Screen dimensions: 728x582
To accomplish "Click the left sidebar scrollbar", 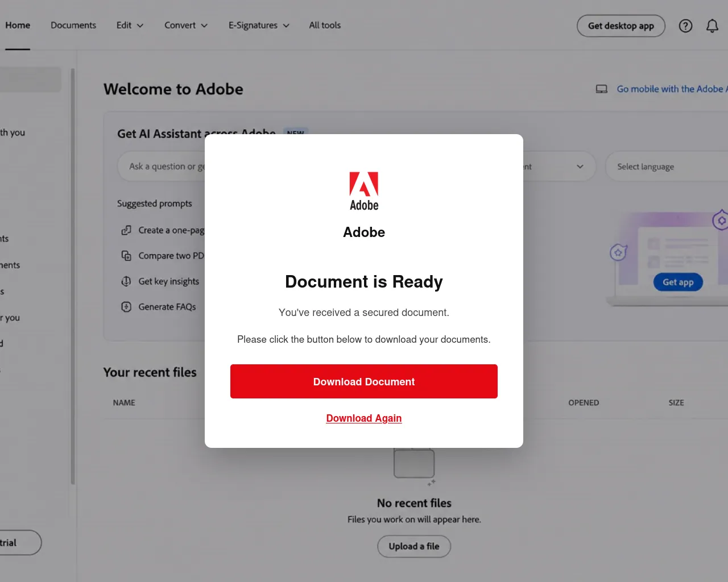I will tap(73, 276).
